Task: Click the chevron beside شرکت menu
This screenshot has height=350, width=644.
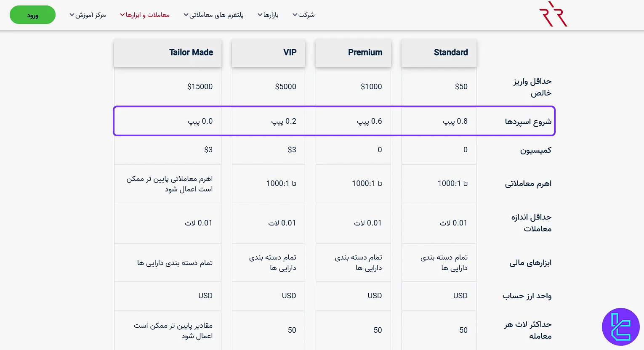Action: pos(295,14)
